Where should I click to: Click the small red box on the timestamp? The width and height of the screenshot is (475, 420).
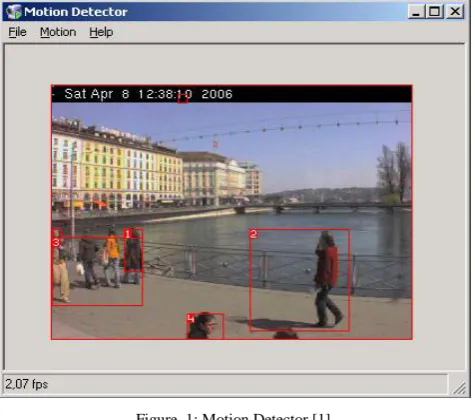[183, 98]
